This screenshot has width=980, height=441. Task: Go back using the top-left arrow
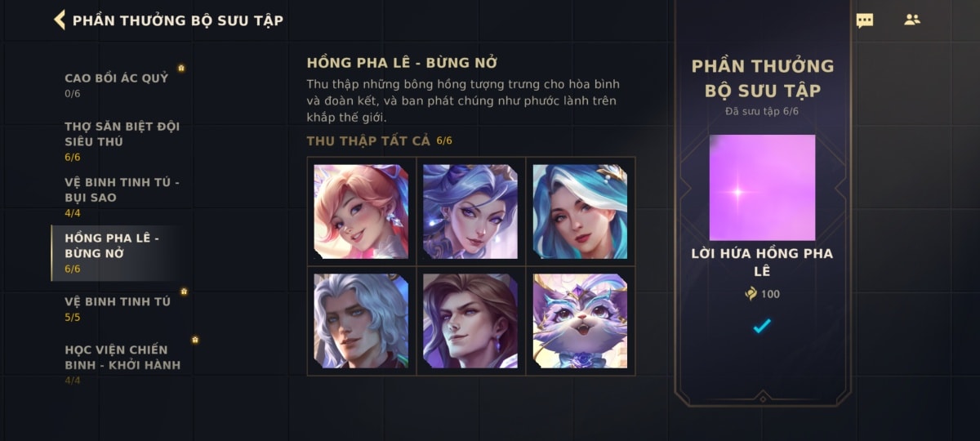click(x=60, y=20)
